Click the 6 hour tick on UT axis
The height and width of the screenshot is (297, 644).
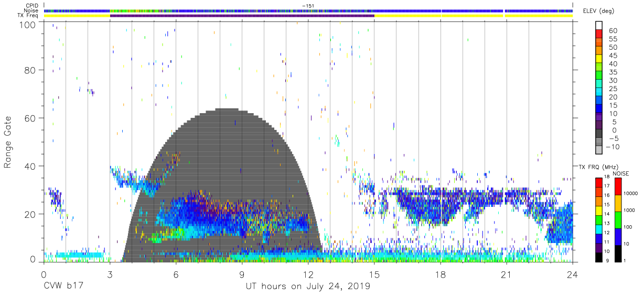(x=176, y=273)
